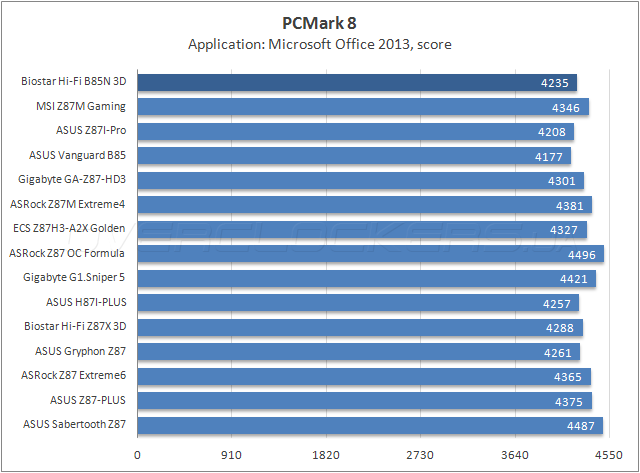Screen dimensions: 640x473
Task: Select the bar value 4421
Action: [574, 279]
